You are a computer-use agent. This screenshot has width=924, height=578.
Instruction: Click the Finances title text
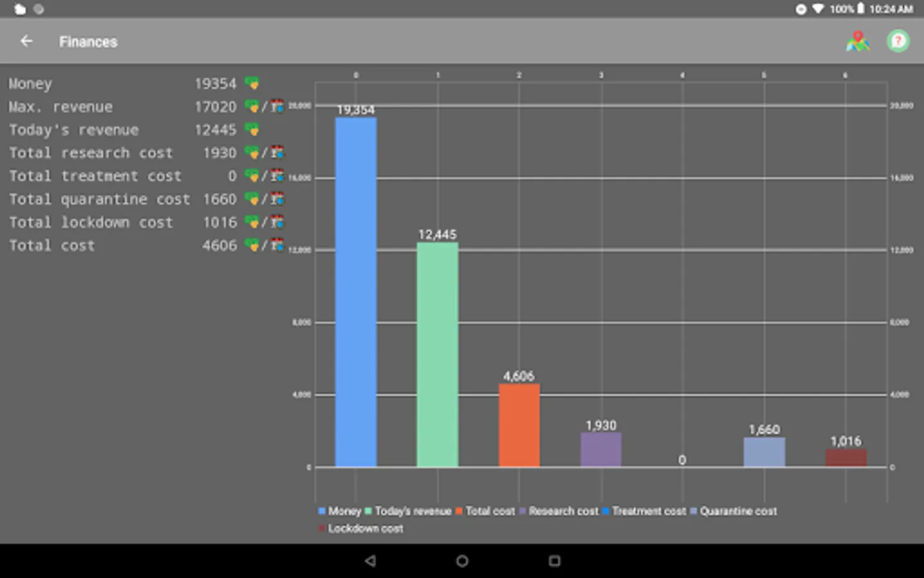tap(89, 42)
